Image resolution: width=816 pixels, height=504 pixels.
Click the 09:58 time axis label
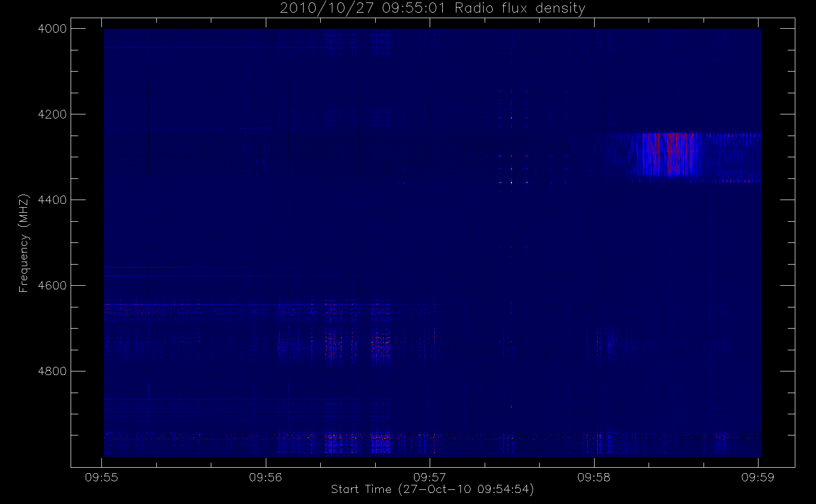(x=594, y=477)
